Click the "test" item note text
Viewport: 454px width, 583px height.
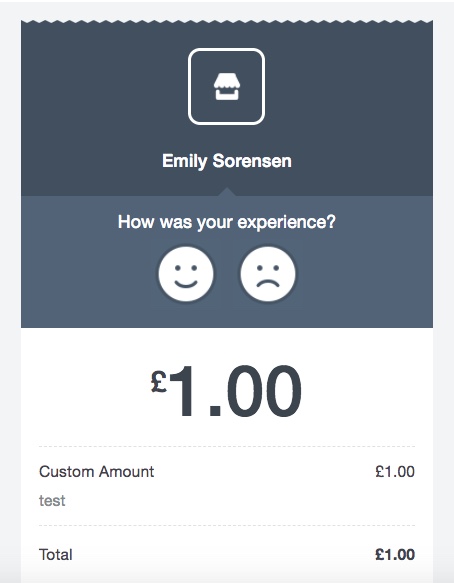coord(52,500)
